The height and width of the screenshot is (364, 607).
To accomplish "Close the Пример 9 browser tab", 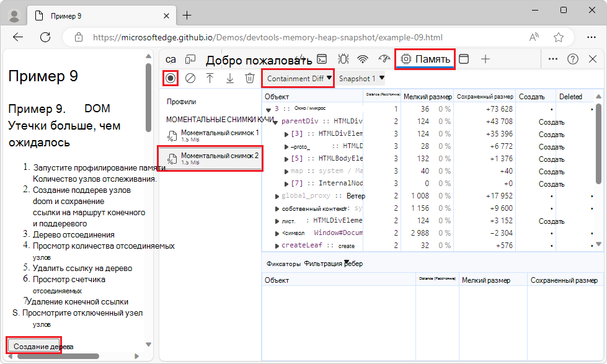I will [x=166, y=16].
